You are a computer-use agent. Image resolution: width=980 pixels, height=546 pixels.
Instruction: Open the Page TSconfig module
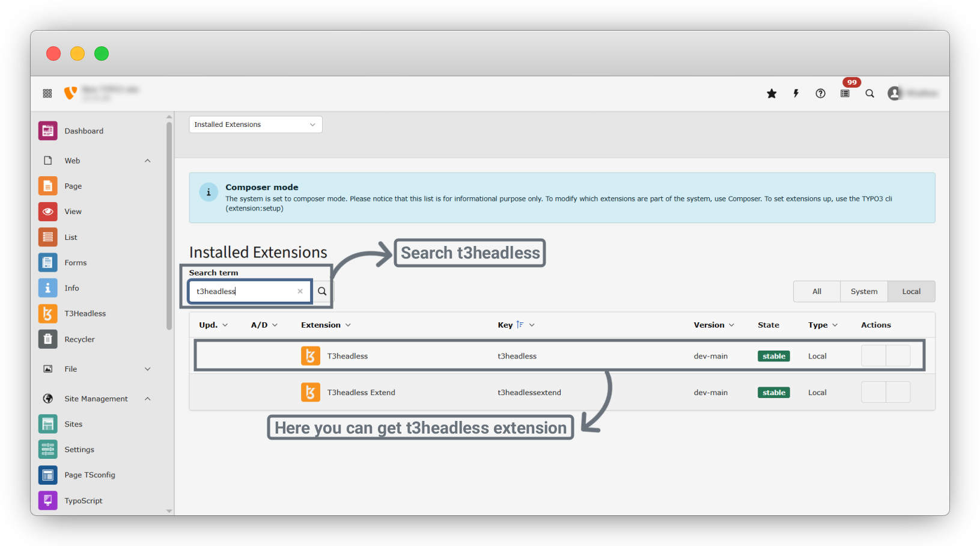click(x=90, y=474)
